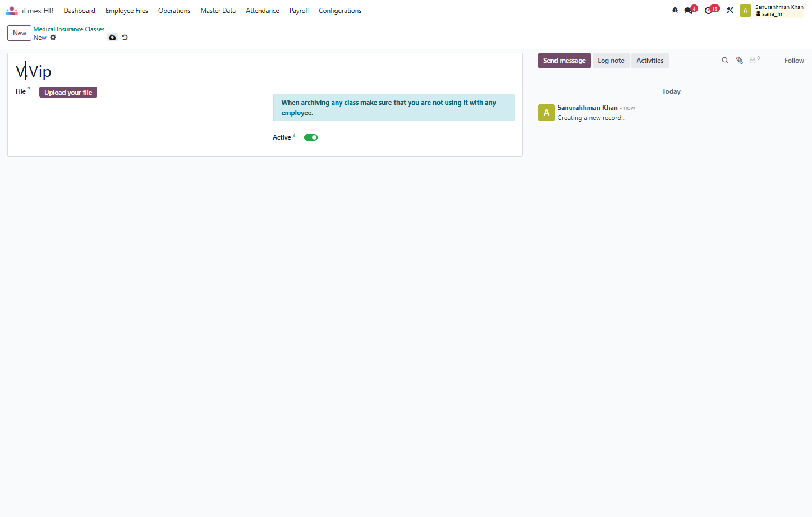The height and width of the screenshot is (517, 812).
Task: Click the Upload your file button
Action: point(68,93)
